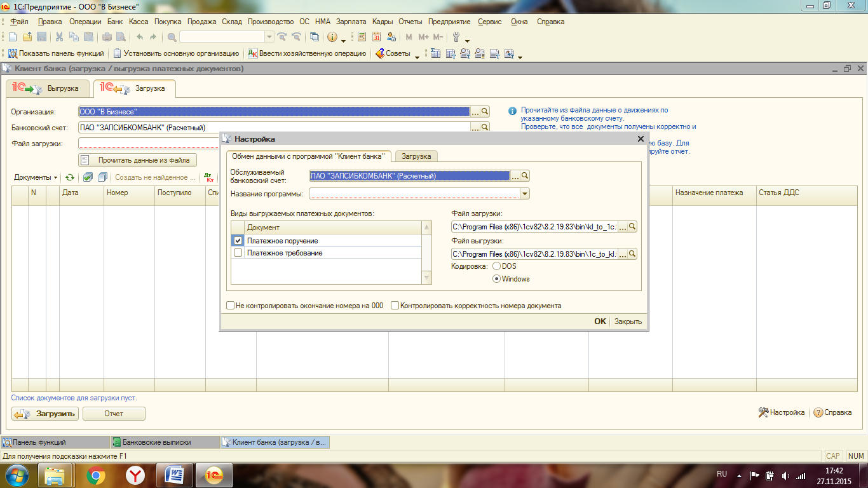Select DOS encoding radio button
This screenshot has height=488, width=868.
tap(496, 266)
